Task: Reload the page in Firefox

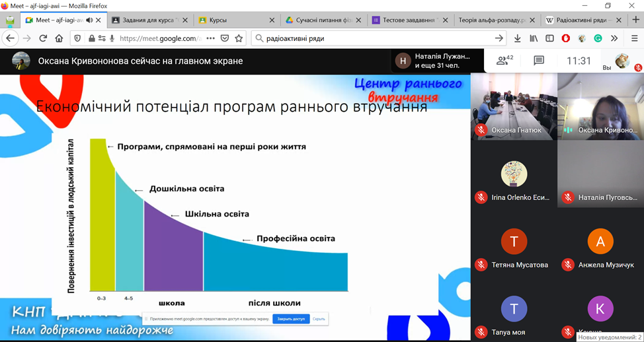Action: (44, 38)
